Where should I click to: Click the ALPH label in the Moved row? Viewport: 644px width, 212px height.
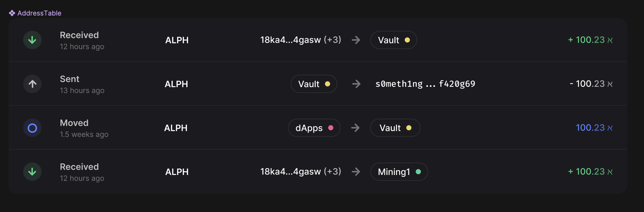pyautogui.click(x=176, y=128)
